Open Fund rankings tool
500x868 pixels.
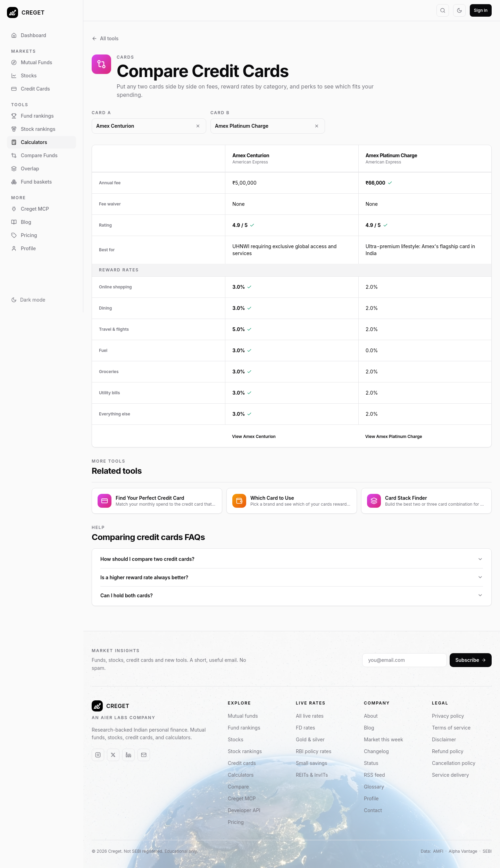[41, 116]
